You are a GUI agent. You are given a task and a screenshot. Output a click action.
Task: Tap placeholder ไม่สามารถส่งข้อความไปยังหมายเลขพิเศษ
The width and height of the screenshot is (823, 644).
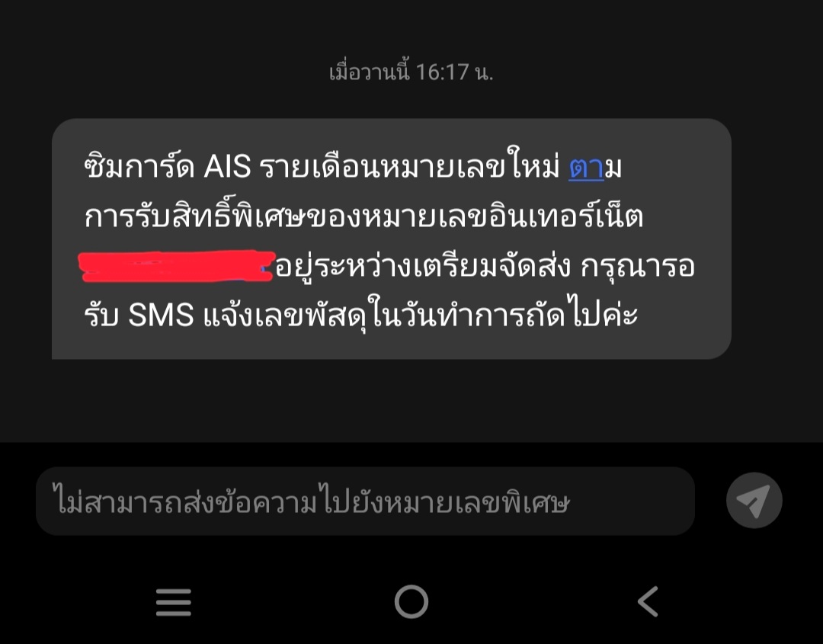[311, 501]
